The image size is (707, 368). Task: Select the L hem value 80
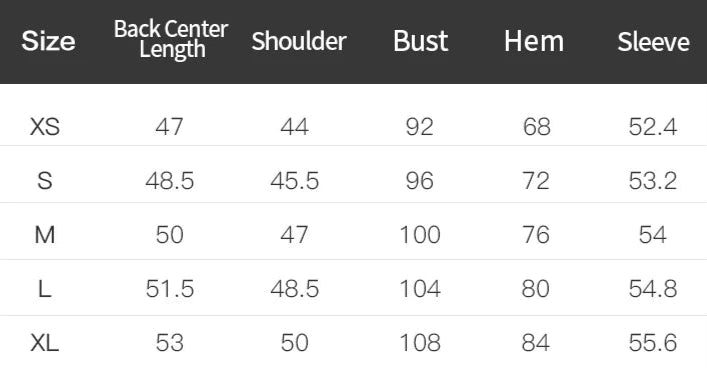click(x=535, y=289)
